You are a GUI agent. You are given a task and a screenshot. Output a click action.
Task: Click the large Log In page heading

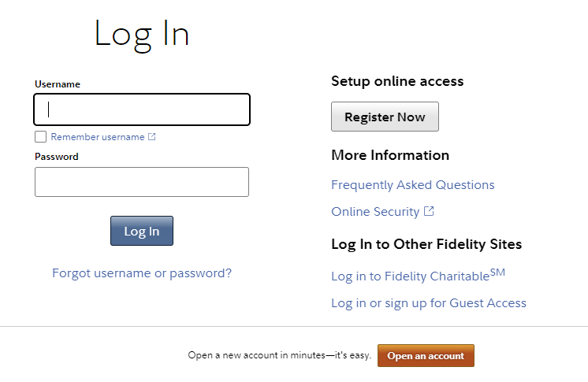click(142, 34)
